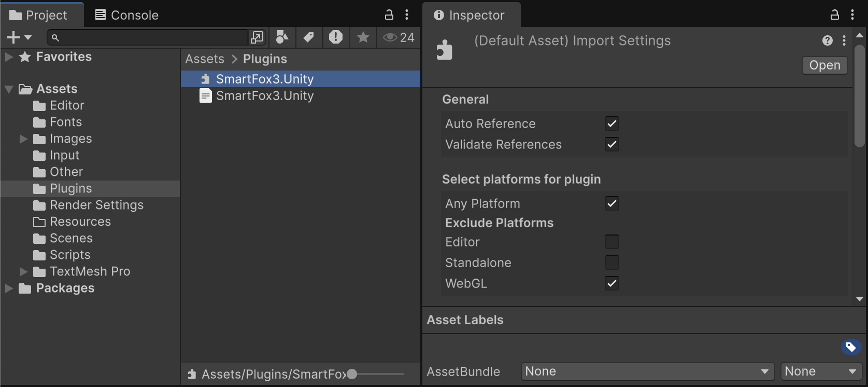The image size is (868, 387).
Task: Open search in new window icon
Action: (257, 37)
